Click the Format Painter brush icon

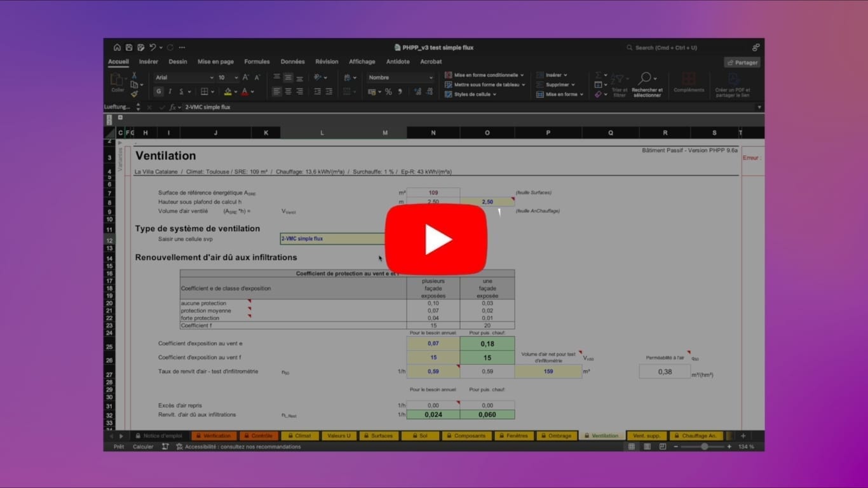coord(134,93)
